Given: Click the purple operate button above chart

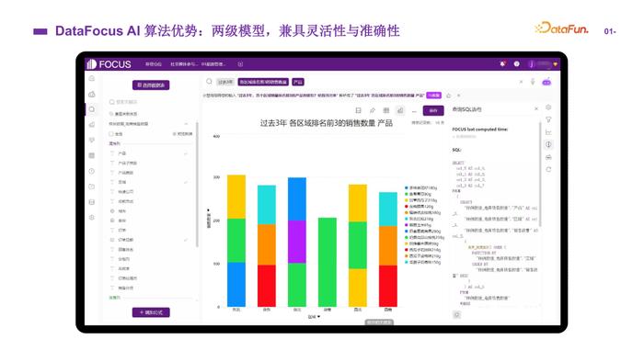Looking at the screenshot, I should click(x=433, y=110).
